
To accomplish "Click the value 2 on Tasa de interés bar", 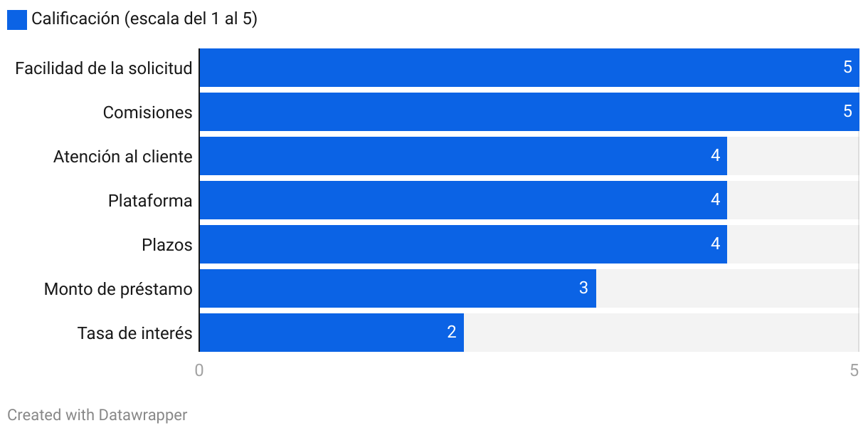I will pyautogui.click(x=452, y=333).
